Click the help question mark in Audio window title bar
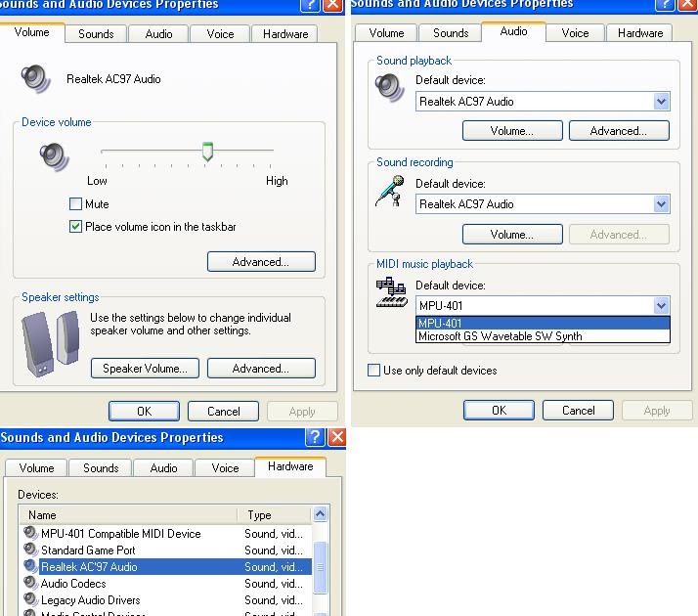698x616 pixels. click(665, 5)
